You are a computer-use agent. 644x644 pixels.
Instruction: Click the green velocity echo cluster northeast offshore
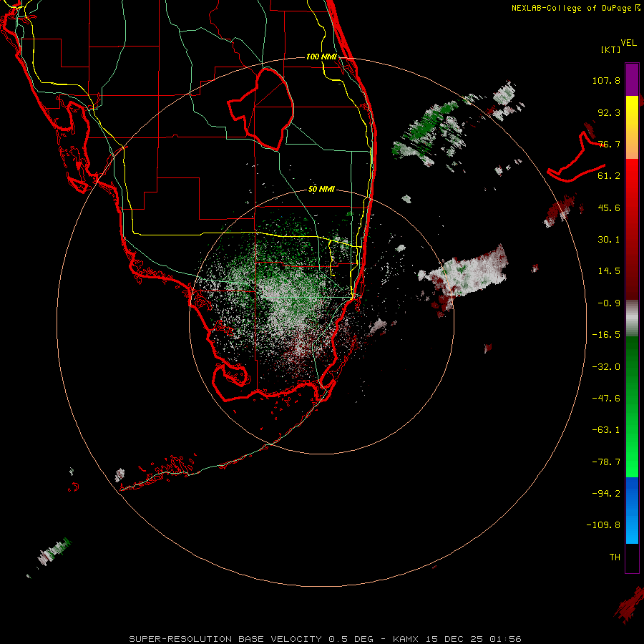coord(429,131)
